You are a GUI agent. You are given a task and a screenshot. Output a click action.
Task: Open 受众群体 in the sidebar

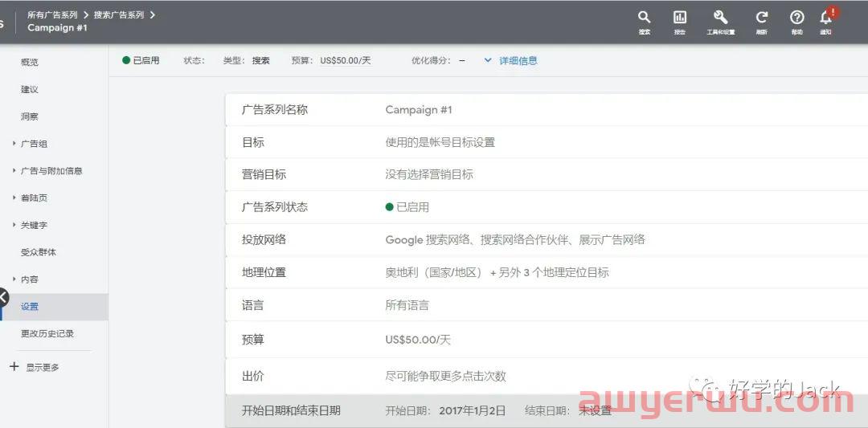tap(39, 252)
